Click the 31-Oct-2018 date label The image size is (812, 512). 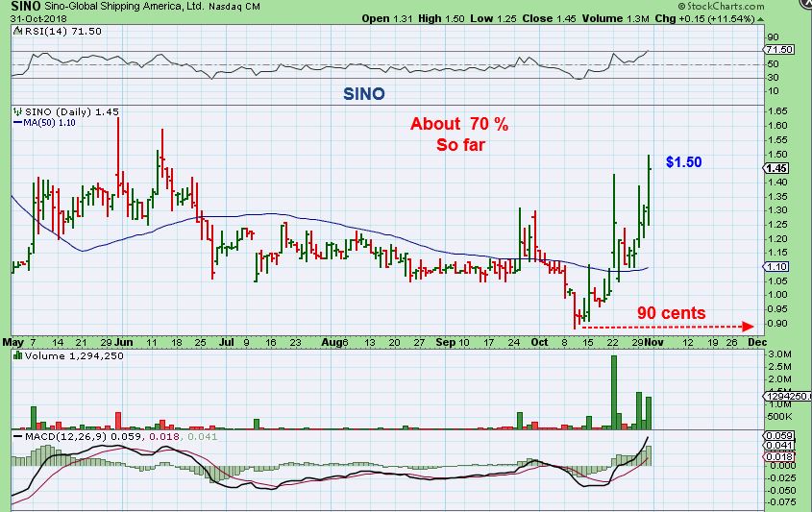click(38, 18)
